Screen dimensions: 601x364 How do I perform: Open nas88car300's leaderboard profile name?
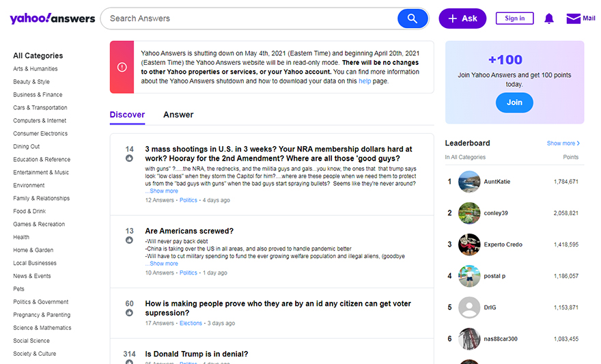501,339
